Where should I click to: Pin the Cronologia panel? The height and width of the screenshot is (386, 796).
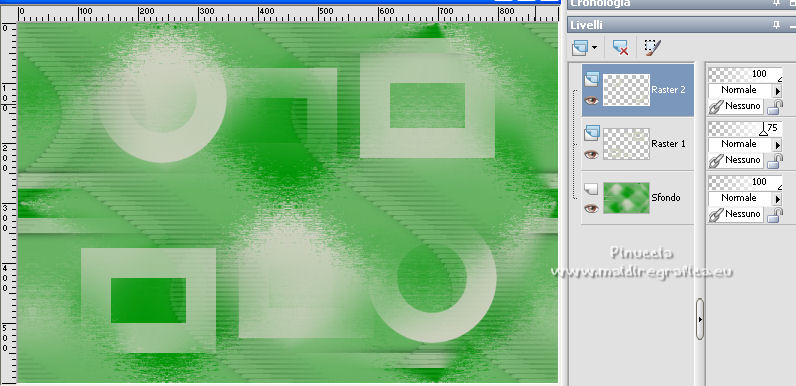click(776, 3)
